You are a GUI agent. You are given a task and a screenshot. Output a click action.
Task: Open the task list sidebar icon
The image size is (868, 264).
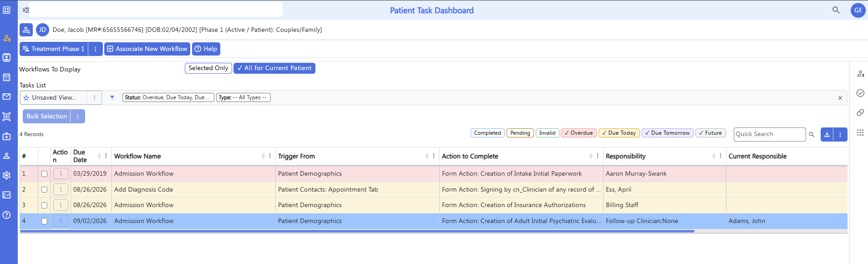(x=6, y=117)
